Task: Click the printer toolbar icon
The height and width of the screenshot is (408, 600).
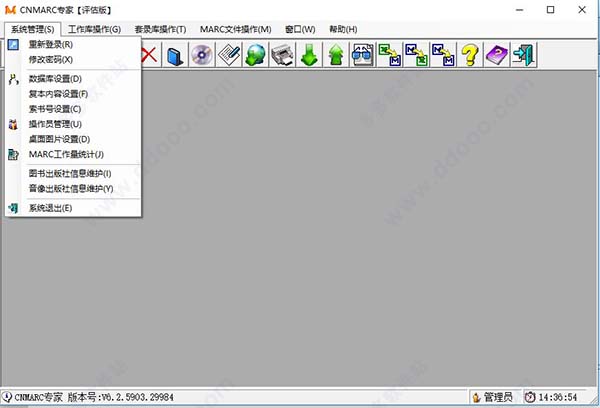Action: (x=282, y=55)
